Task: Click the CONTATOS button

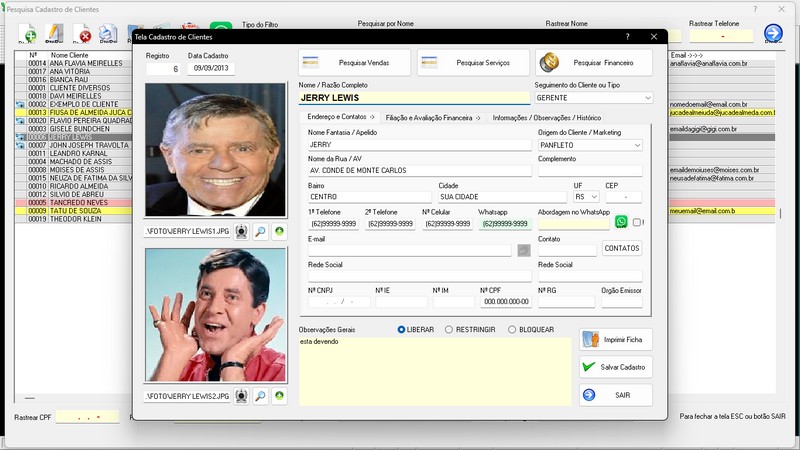Action: click(621, 248)
